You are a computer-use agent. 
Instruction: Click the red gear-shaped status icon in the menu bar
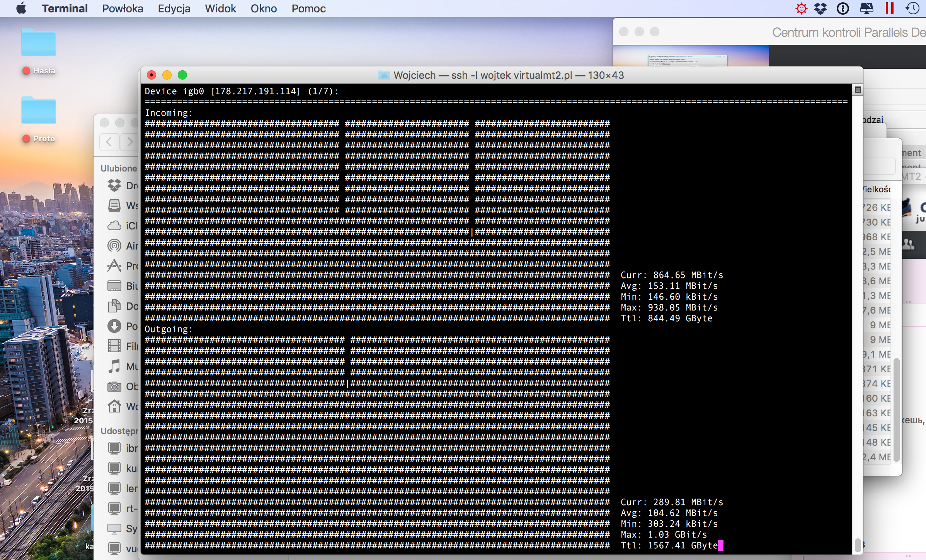(802, 8)
